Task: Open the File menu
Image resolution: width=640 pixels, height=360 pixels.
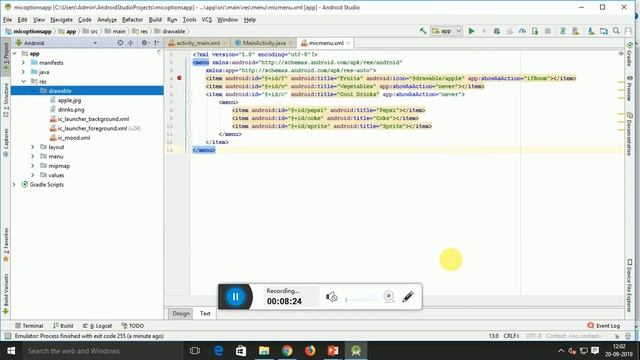Action: pos(7,20)
